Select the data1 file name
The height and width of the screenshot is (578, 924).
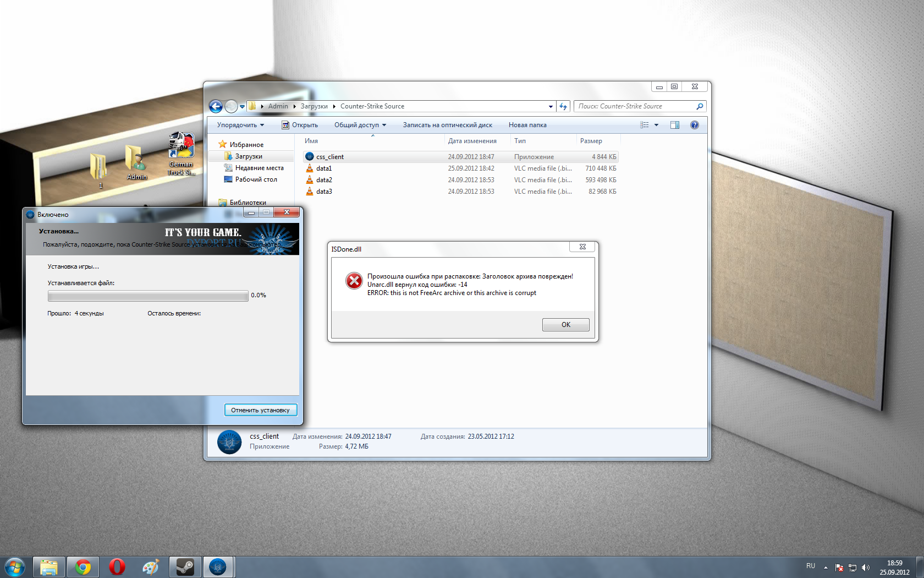point(324,168)
